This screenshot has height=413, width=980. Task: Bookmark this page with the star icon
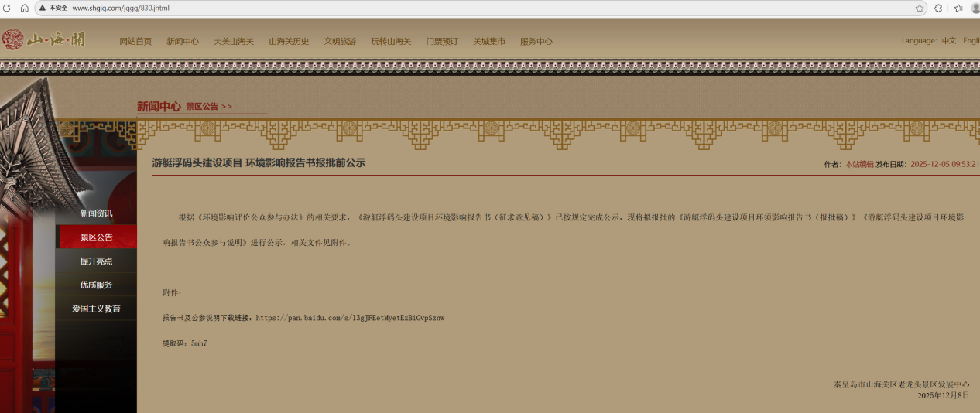[x=920, y=8]
